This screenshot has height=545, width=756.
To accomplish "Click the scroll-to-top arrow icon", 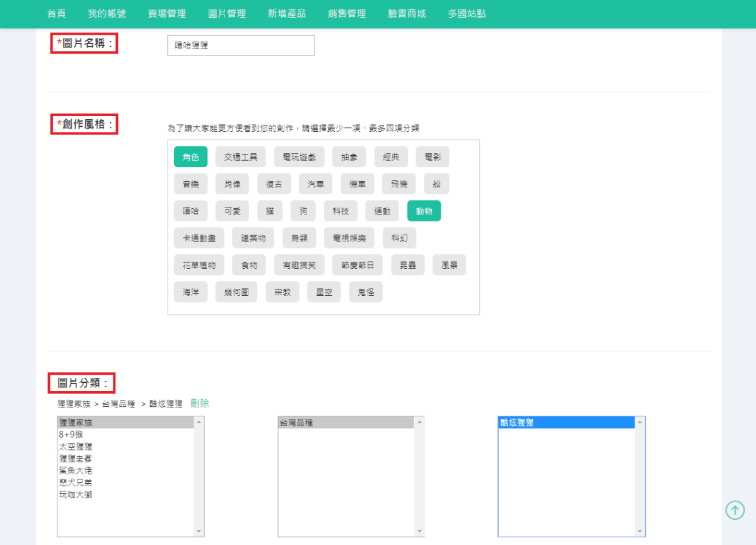I will pos(735,510).
